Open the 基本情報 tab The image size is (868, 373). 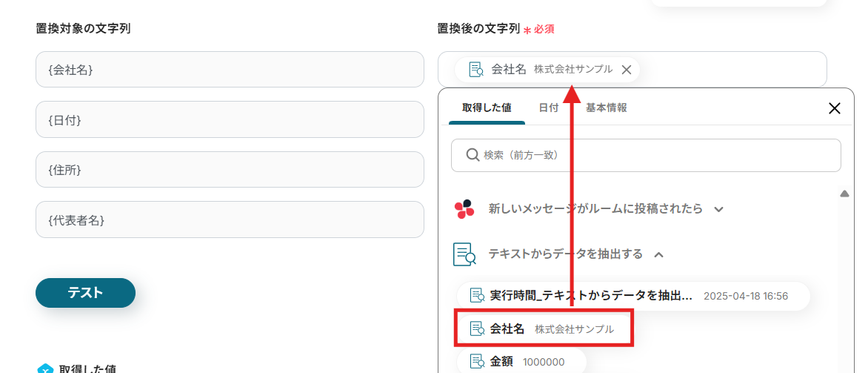607,108
